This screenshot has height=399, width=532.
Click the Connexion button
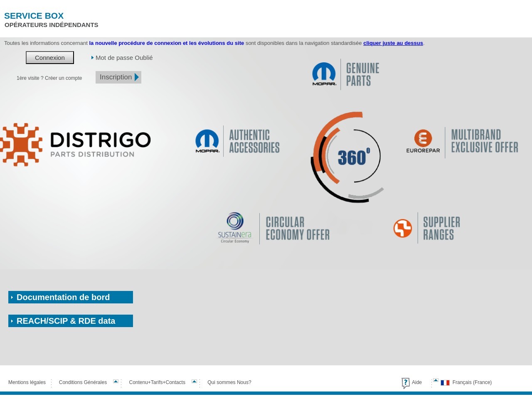click(x=50, y=58)
